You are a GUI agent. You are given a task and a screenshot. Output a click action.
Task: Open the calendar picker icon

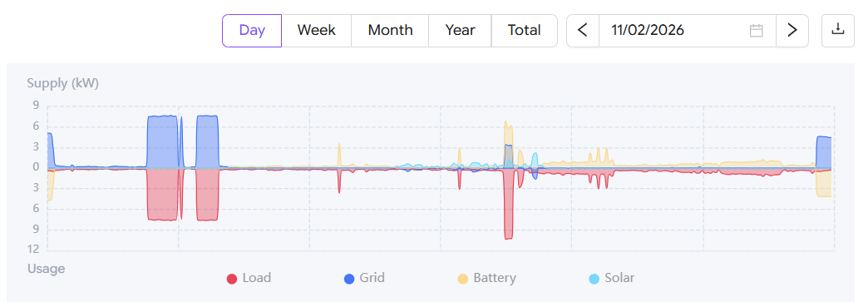pyautogui.click(x=757, y=31)
